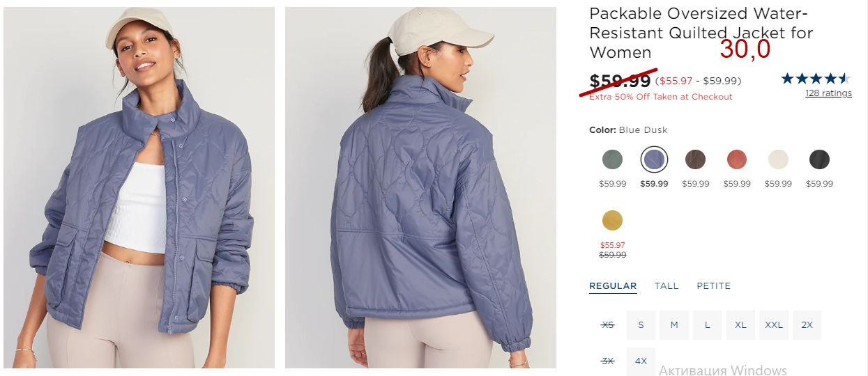Pick size XXL
868x376 pixels.
774,325
